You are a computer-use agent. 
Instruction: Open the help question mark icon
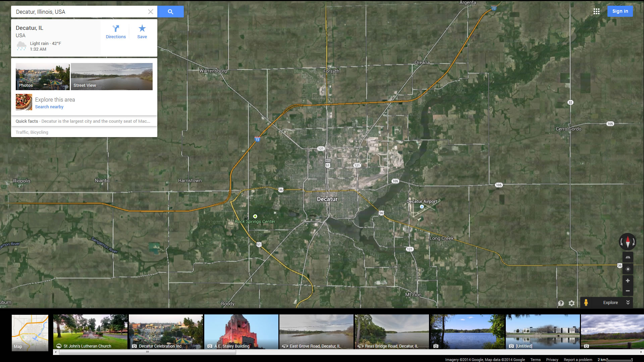click(x=561, y=303)
